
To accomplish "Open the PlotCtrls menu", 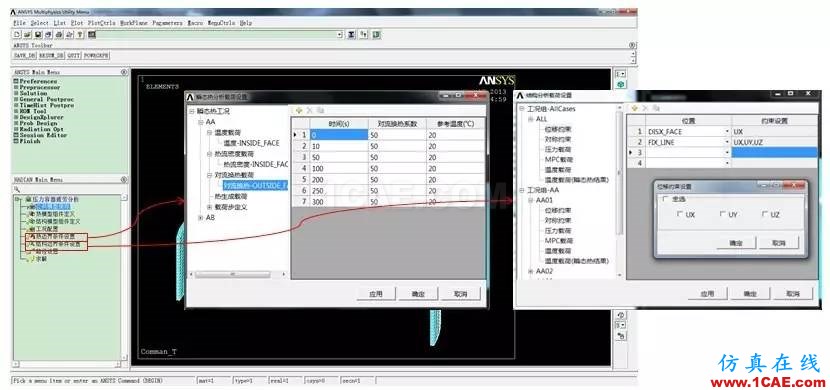I will (101, 23).
